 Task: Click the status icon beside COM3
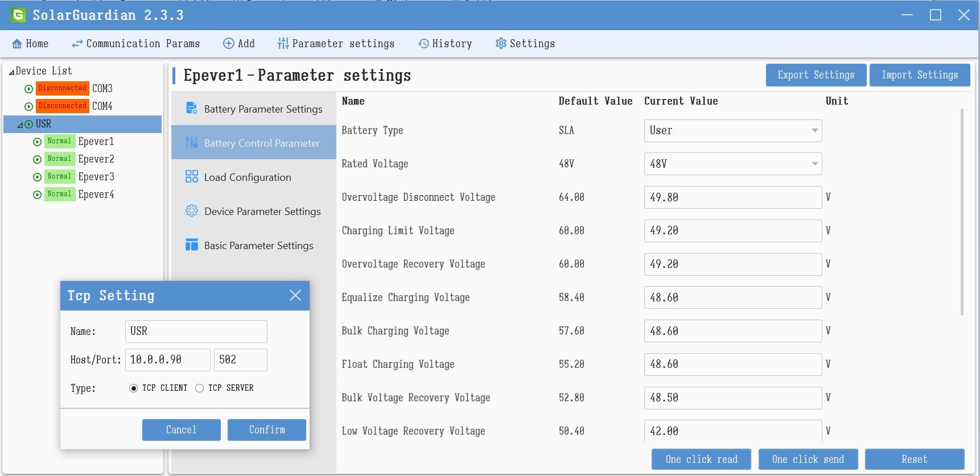coord(28,89)
